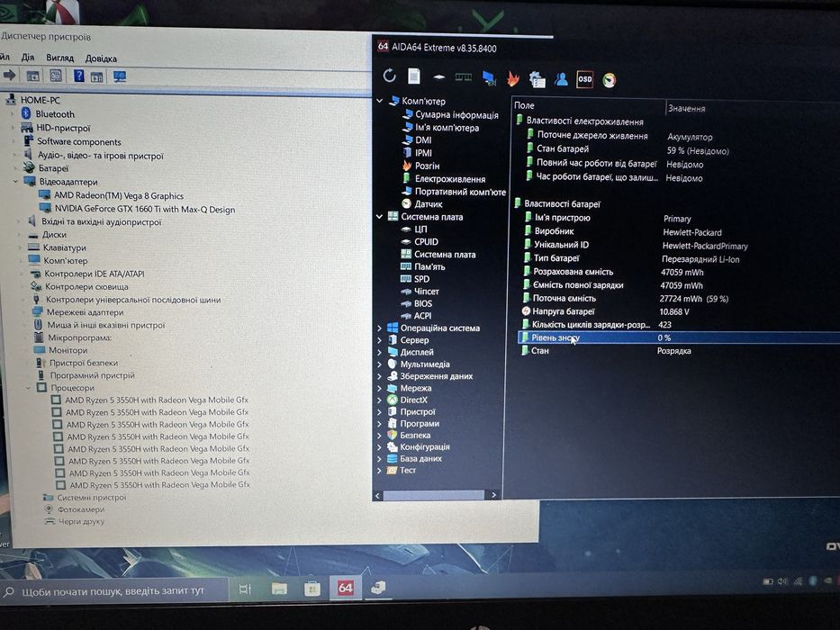
Task: Click the AIDA64 Refresh toolbar icon
Action: pyautogui.click(x=390, y=76)
